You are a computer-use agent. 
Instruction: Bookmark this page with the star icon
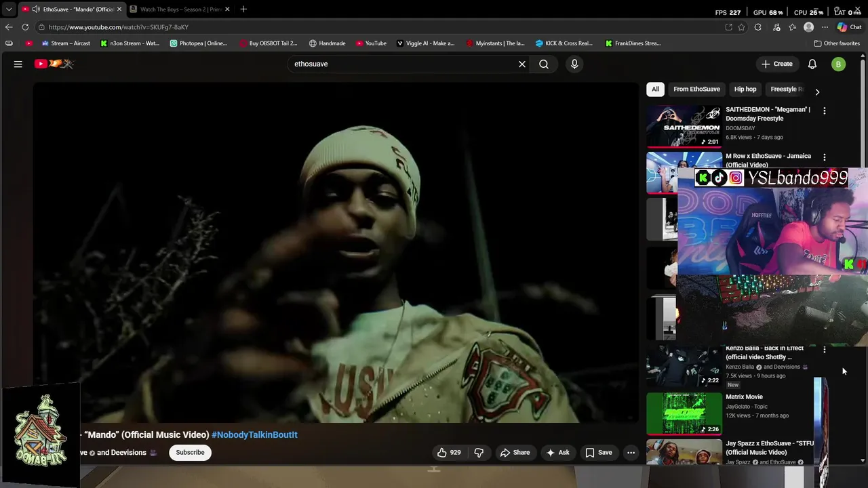(x=742, y=27)
